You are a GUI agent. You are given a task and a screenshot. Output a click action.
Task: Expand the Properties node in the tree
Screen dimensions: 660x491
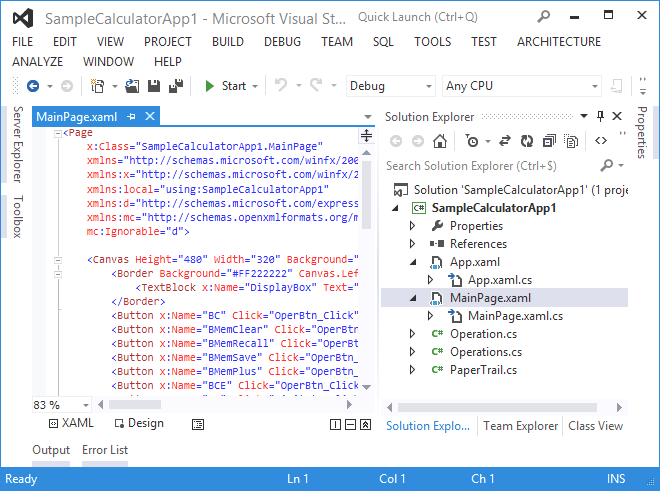[x=412, y=226]
